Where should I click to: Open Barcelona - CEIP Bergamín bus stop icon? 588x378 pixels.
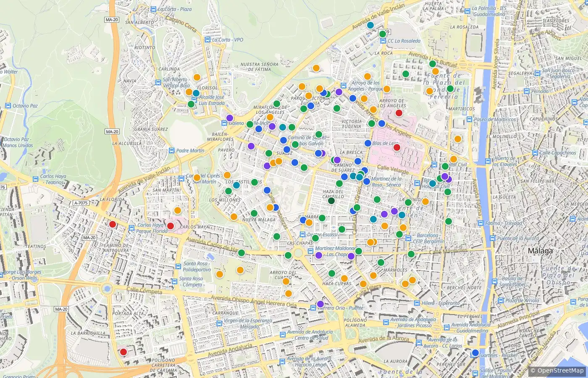click(x=407, y=238)
